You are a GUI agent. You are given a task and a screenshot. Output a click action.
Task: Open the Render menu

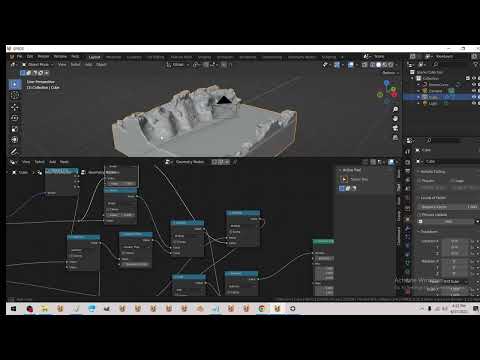click(43, 57)
